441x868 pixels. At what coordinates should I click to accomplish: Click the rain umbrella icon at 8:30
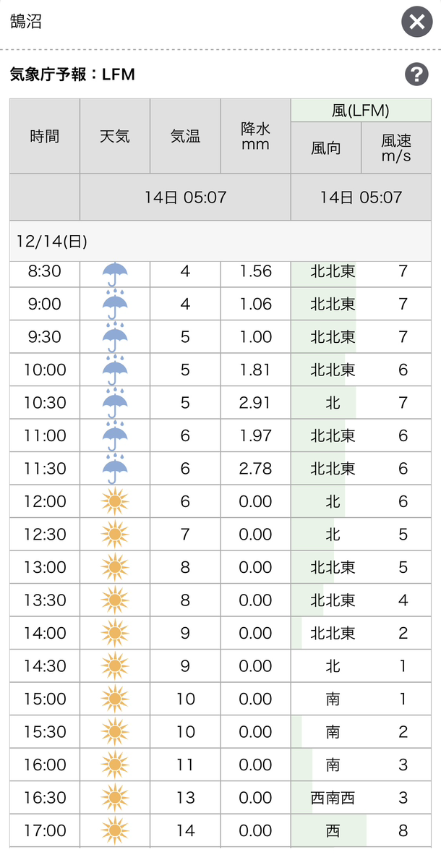click(115, 273)
